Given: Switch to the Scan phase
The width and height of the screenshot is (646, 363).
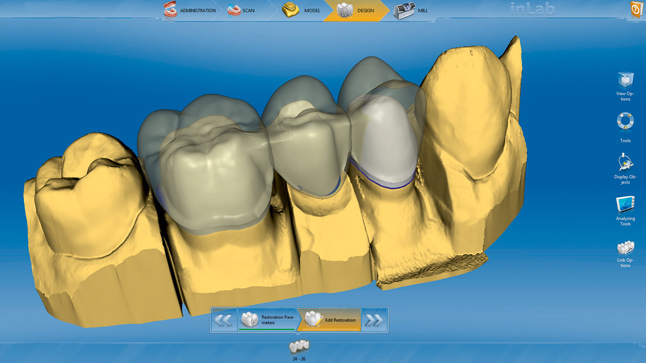Looking at the screenshot, I should pos(242,10).
